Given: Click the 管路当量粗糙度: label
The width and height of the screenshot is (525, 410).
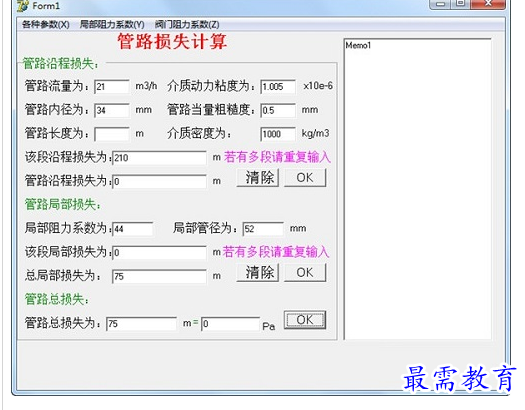Looking at the screenshot, I should pyautogui.click(x=212, y=109).
